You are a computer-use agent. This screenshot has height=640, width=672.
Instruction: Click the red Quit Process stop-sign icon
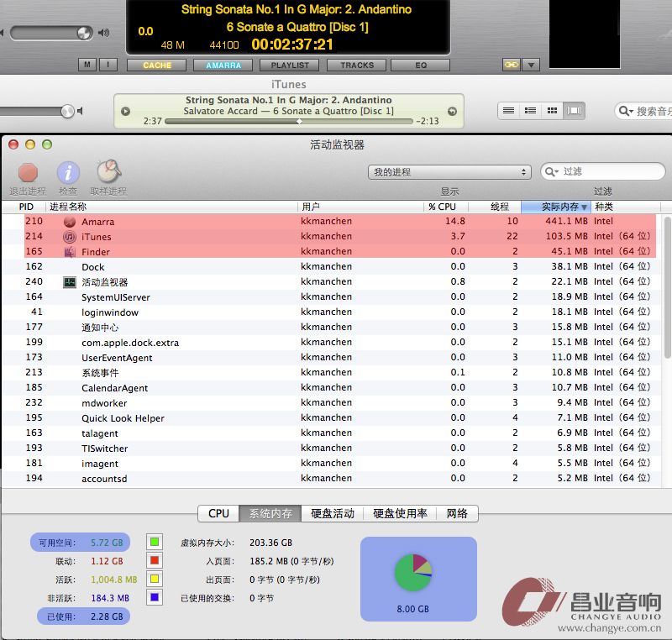[x=28, y=173]
